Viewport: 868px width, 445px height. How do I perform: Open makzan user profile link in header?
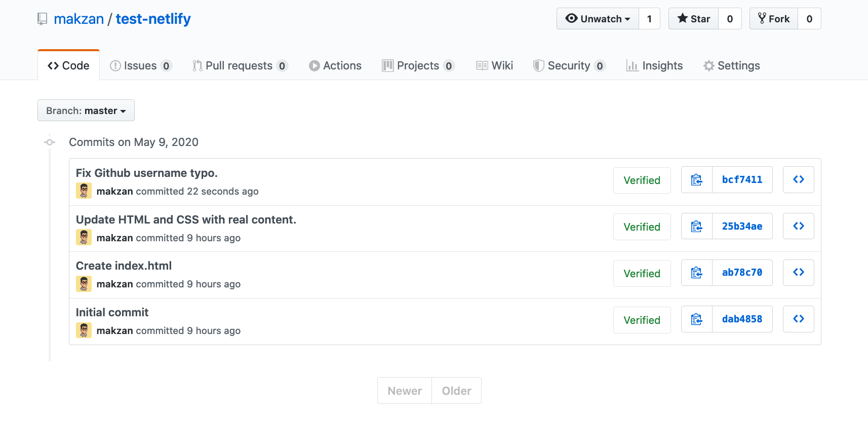(x=78, y=19)
